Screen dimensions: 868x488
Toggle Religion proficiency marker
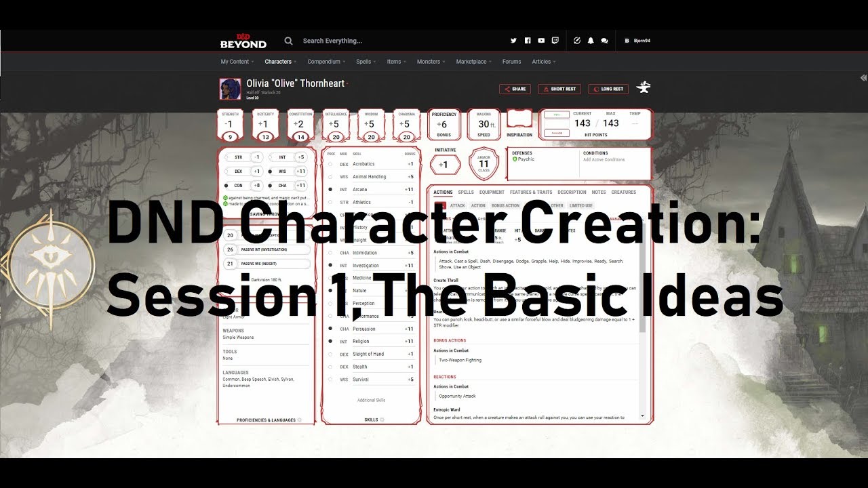[x=330, y=342]
